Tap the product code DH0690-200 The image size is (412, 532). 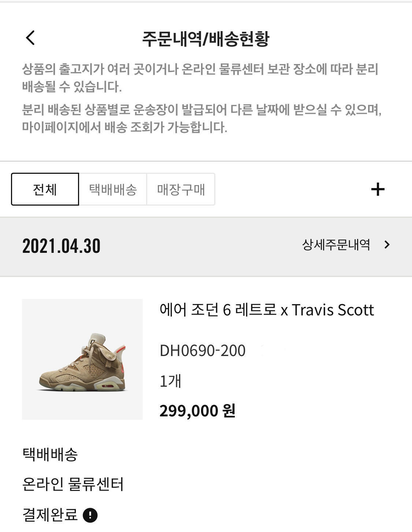pyautogui.click(x=203, y=351)
